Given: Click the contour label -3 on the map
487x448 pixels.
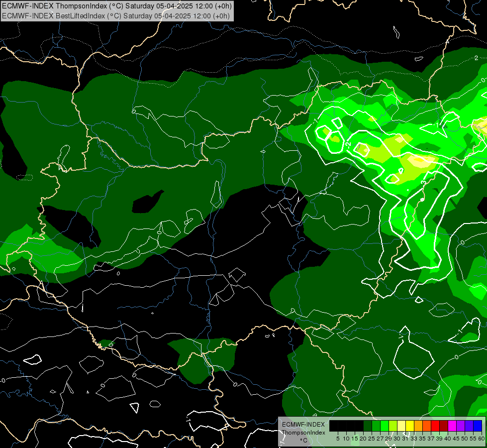Looking at the screenshot, I should [423, 183].
